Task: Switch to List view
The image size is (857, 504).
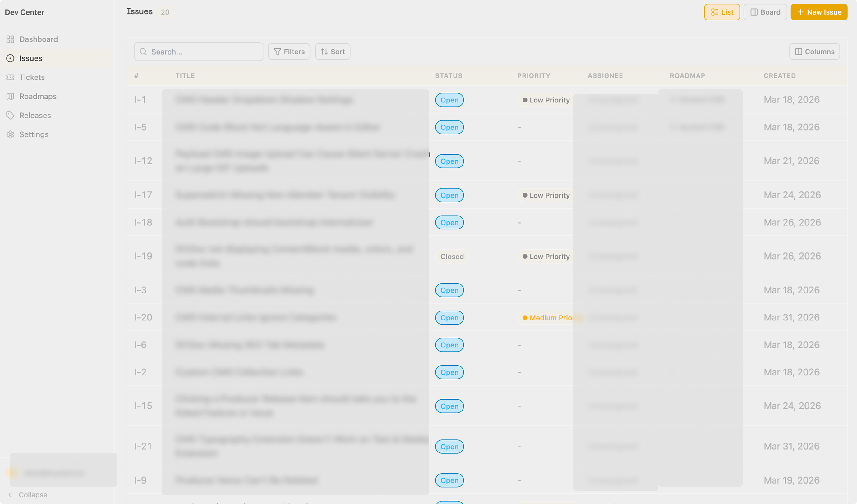Action: [x=722, y=12]
